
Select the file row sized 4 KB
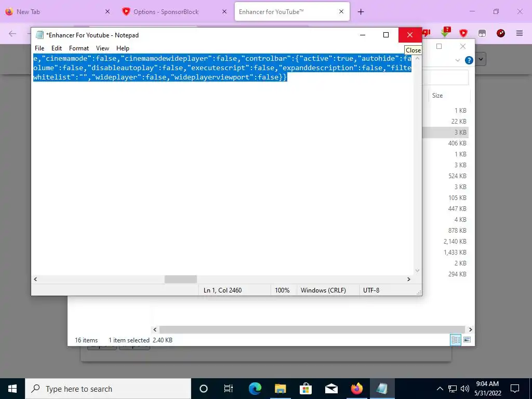tap(446, 220)
